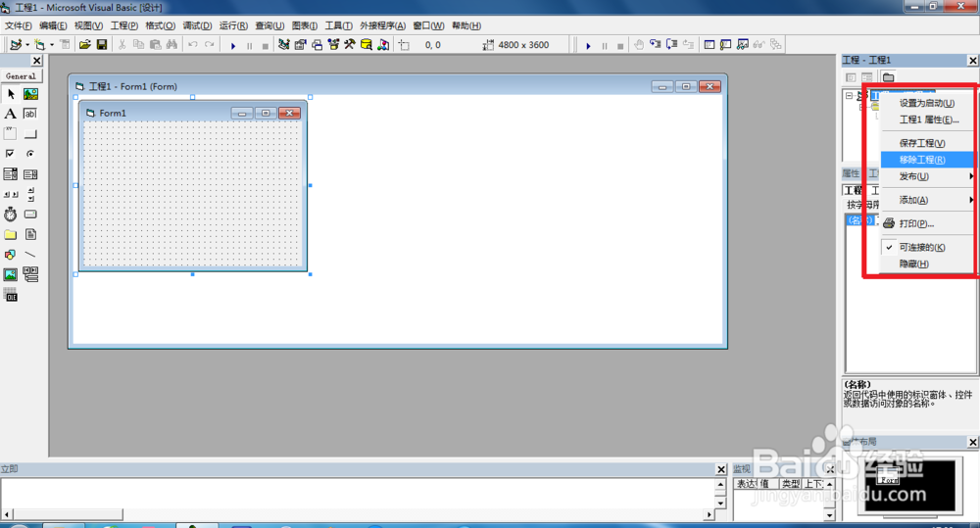Screen dimensions: 980x528
Task: Select the Frame control tool
Action: pos(11,134)
